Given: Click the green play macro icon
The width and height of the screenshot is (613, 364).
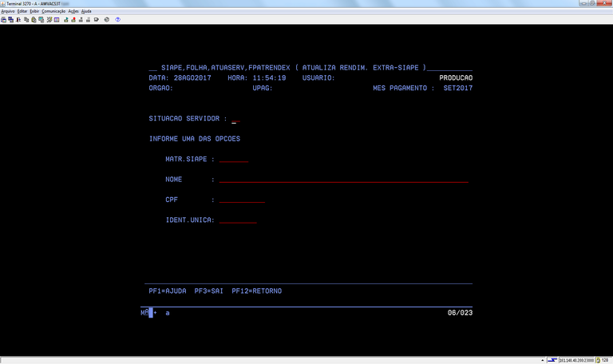Looking at the screenshot, I should (66, 19).
